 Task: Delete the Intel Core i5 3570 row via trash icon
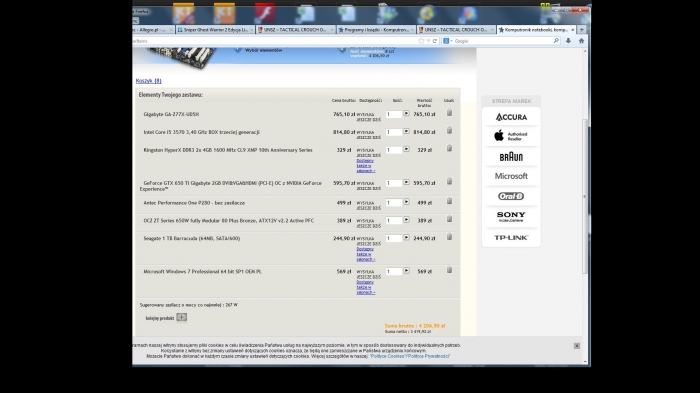(x=450, y=130)
